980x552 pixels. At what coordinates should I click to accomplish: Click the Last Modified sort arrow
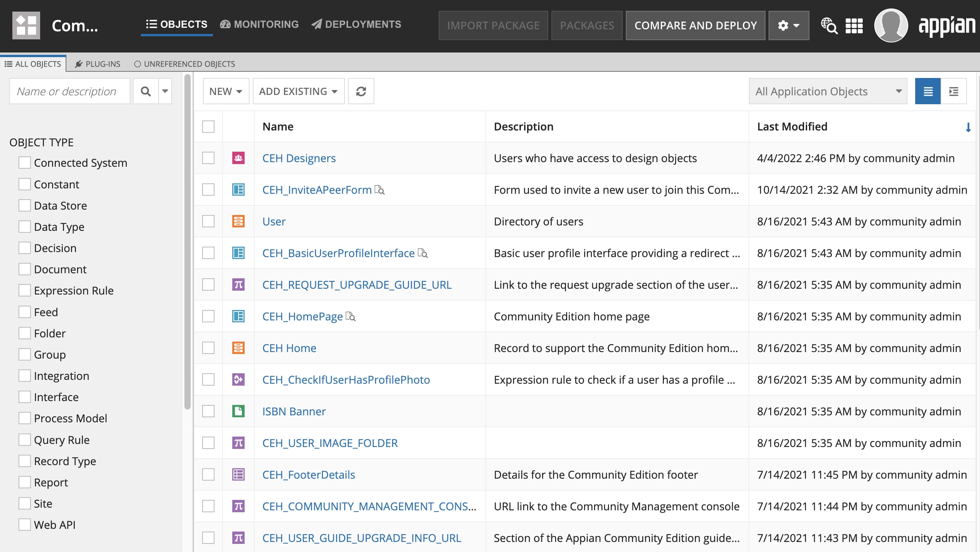point(968,127)
